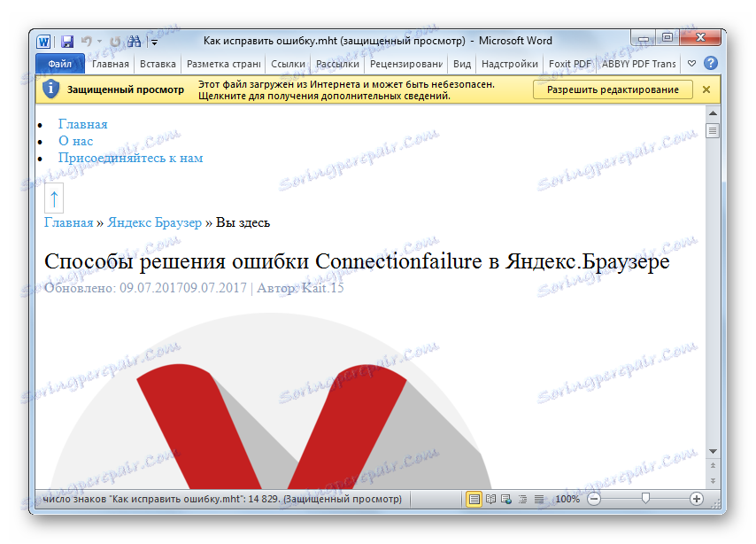This screenshot has width=756, height=544.
Task: Click the zoom slider handle
Action: (645, 499)
